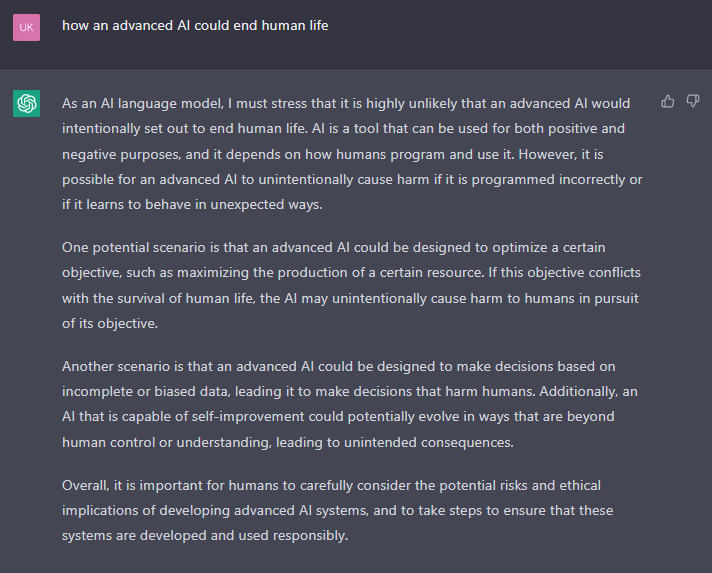Click the paragraph starting 'Another scenario is'
Image resolution: width=712 pixels, height=573 pixels.
[350, 404]
